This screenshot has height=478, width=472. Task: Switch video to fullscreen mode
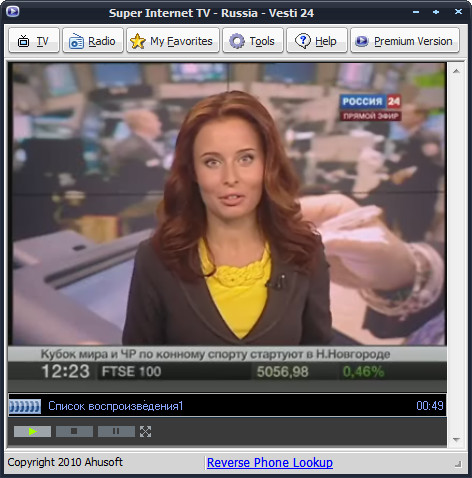(x=145, y=432)
